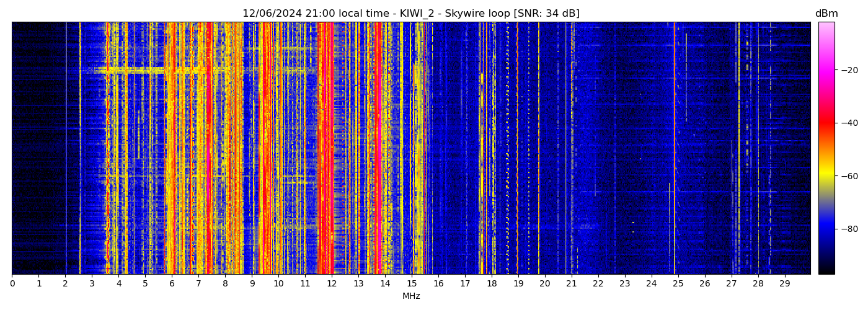Select the 10 MHz tick label
Image resolution: width=868 pixels, height=310 pixels.
click(278, 283)
